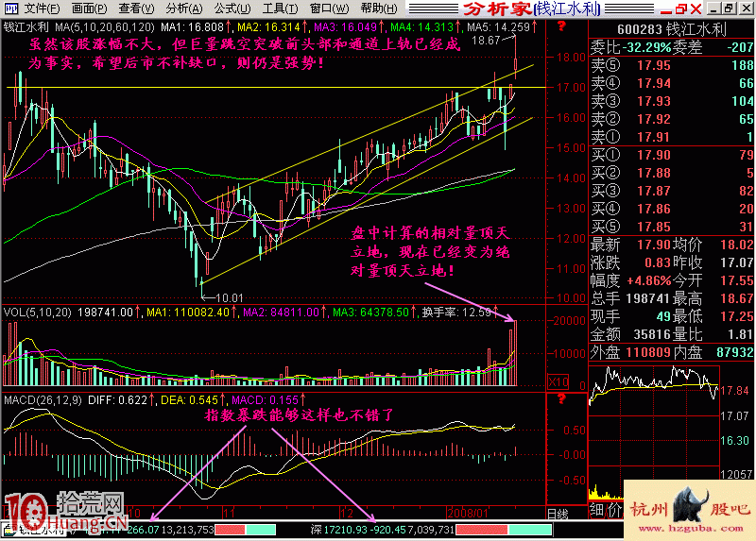Click the DIFF: 0.622 value

(x=117, y=399)
